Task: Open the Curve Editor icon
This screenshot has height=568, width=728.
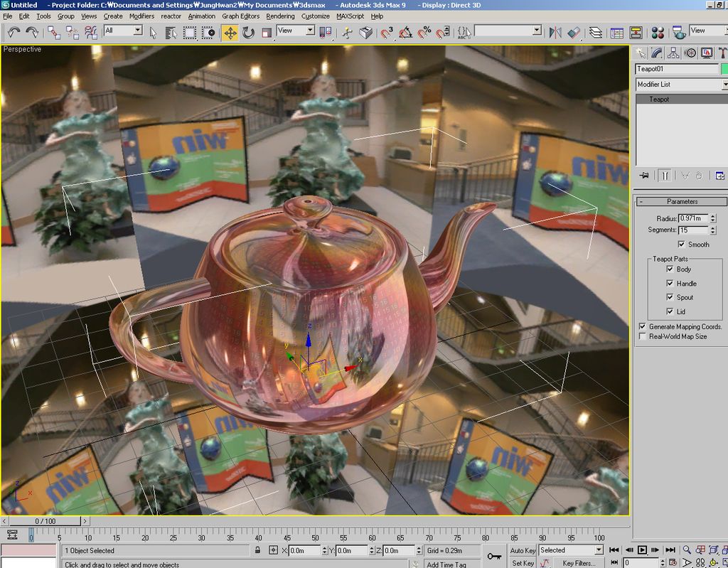Action: (x=617, y=32)
